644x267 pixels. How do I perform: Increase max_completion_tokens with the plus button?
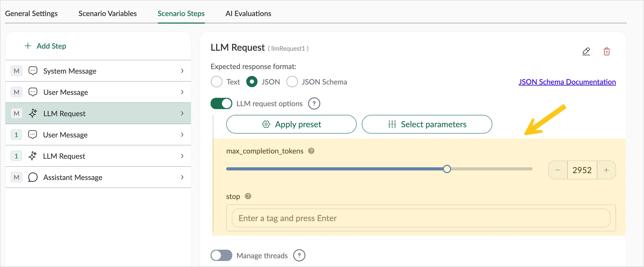[x=606, y=170]
